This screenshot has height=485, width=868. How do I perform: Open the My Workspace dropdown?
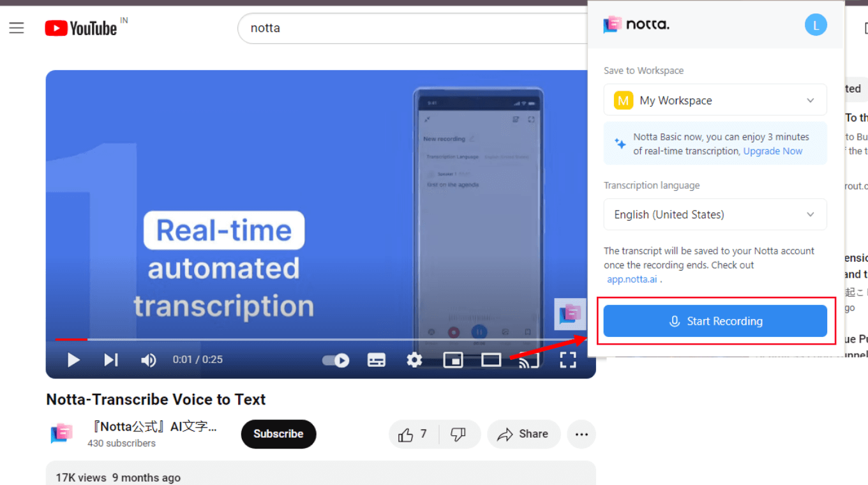click(x=715, y=100)
